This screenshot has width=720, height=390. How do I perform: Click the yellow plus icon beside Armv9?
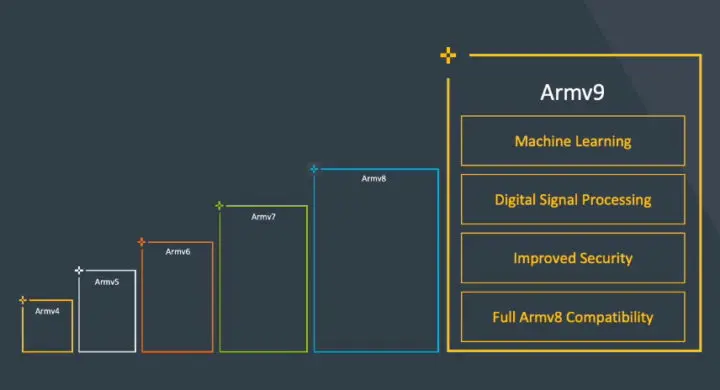point(448,55)
